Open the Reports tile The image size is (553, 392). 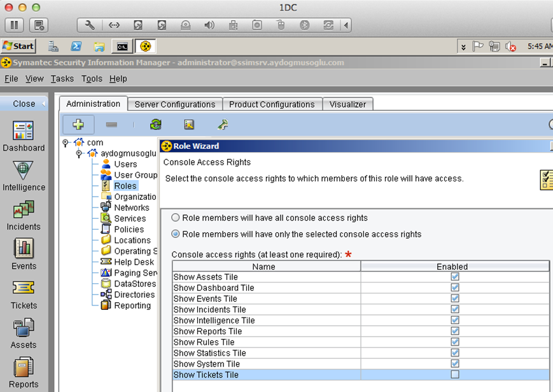24,373
